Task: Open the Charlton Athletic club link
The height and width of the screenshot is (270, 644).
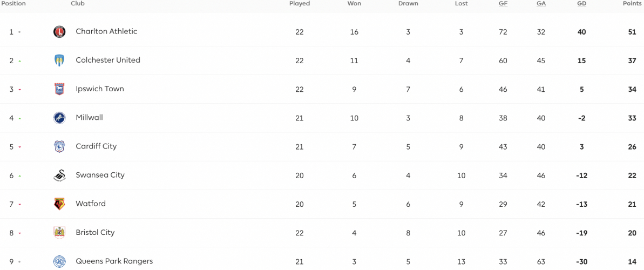Action: click(x=106, y=31)
